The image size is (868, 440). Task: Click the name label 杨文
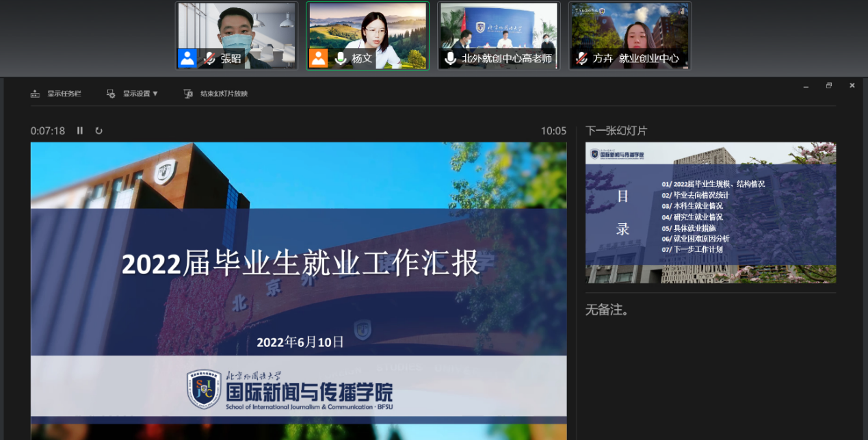pos(362,59)
